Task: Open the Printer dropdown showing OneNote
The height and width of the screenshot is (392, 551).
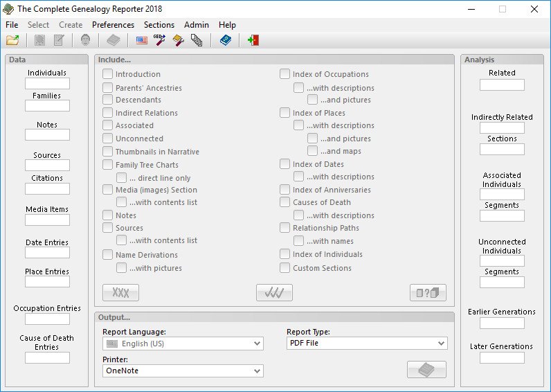Action: tap(183, 371)
